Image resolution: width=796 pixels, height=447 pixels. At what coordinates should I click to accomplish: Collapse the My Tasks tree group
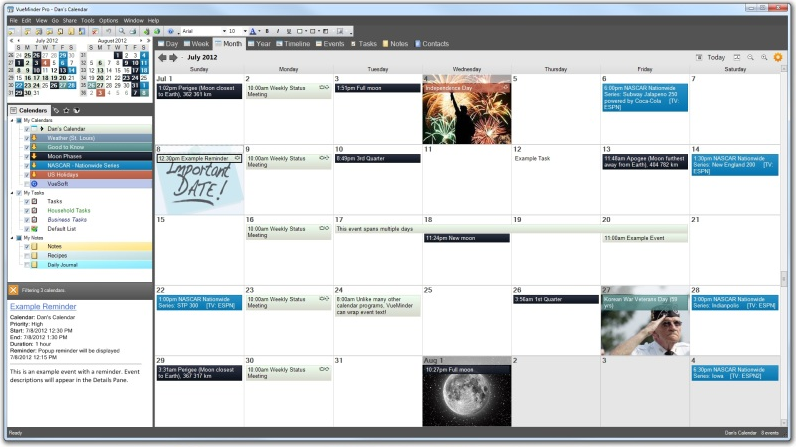pyautogui.click(x=12, y=192)
